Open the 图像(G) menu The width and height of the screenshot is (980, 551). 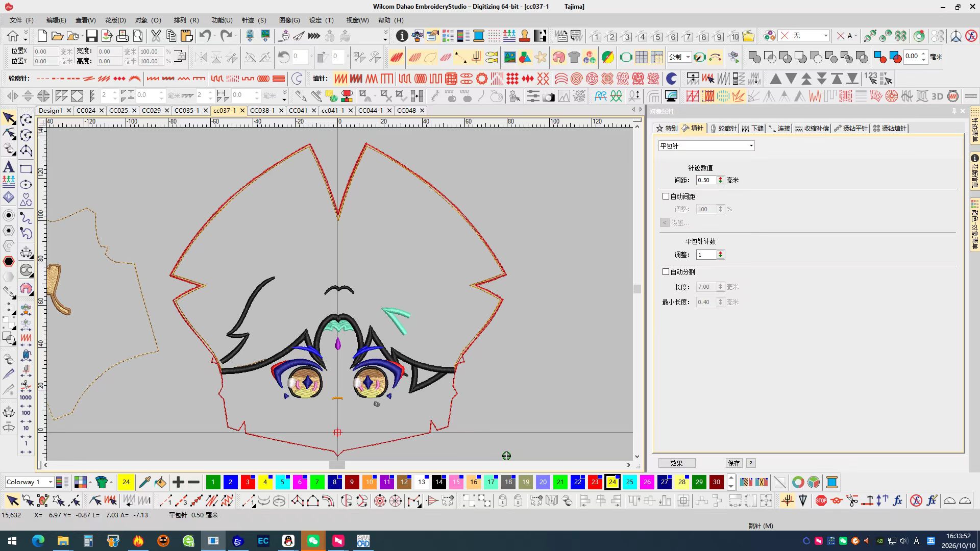pyautogui.click(x=289, y=20)
